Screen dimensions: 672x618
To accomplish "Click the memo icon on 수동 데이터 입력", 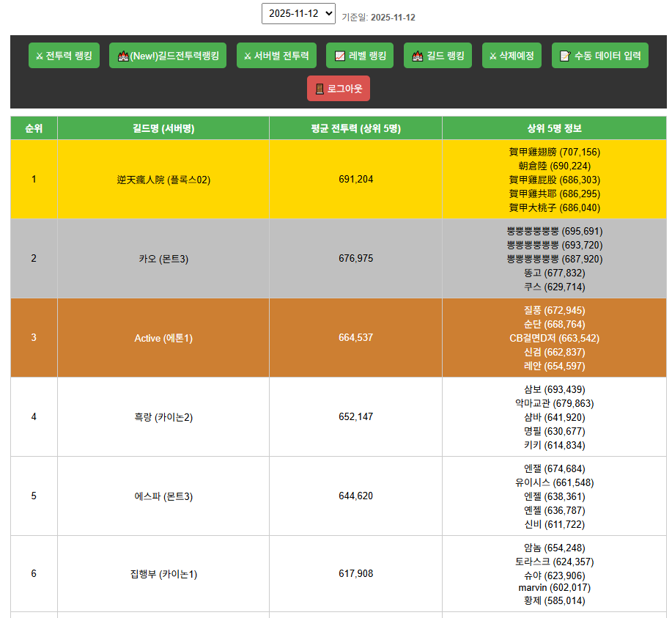I will (564, 56).
